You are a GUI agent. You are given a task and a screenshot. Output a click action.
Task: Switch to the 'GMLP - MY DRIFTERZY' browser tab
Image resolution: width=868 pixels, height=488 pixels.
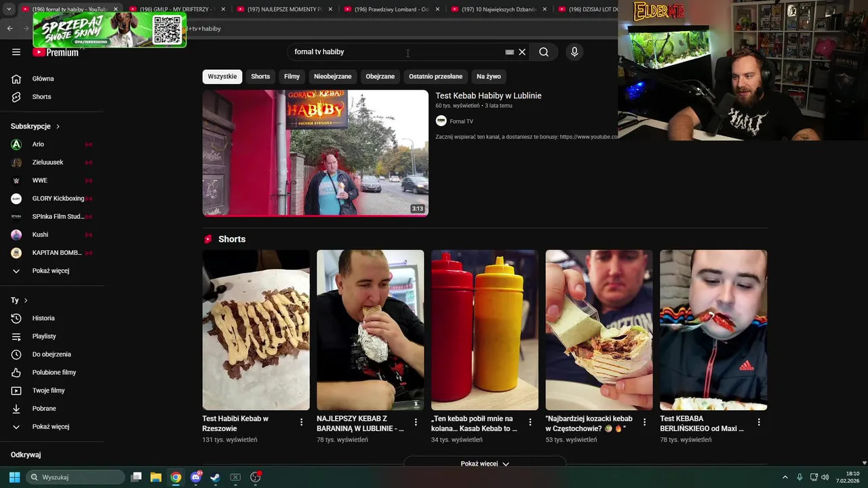pos(177,9)
